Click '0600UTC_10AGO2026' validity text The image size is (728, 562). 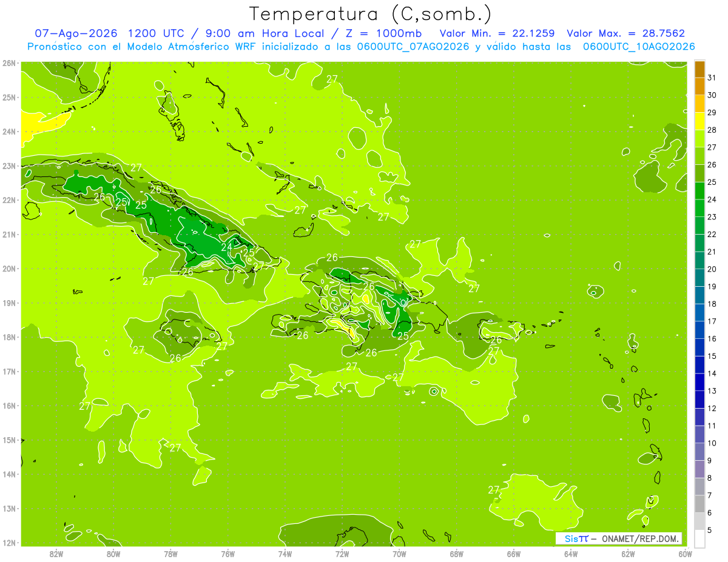[639, 47]
